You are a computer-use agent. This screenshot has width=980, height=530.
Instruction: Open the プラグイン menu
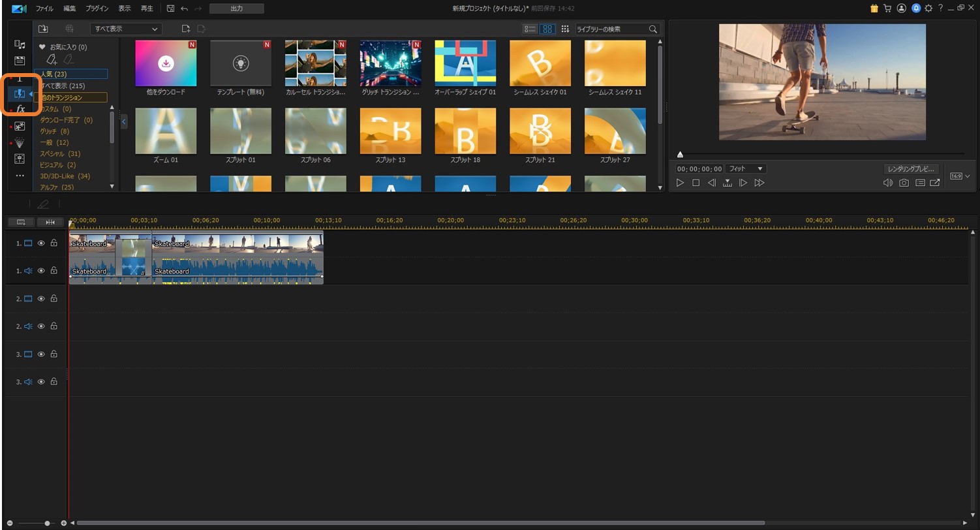(97, 8)
